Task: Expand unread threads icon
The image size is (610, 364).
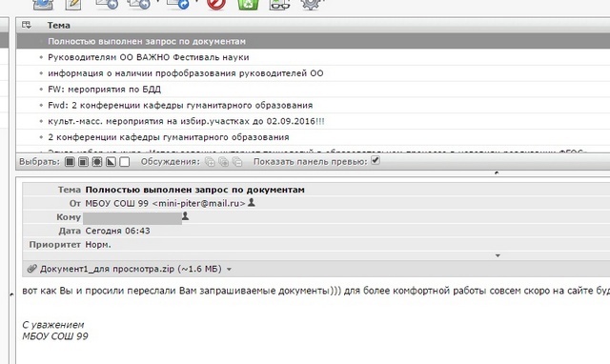Action: tap(223, 162)
